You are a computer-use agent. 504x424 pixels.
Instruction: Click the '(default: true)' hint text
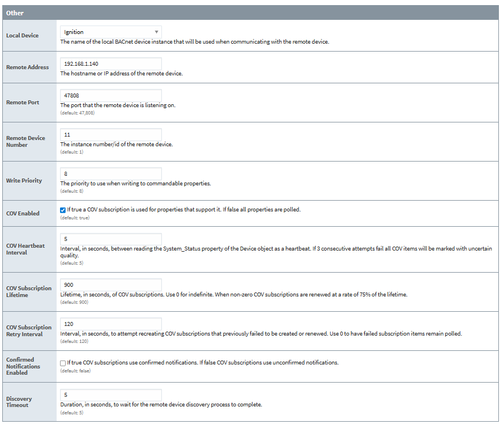(x=75, y=218)
